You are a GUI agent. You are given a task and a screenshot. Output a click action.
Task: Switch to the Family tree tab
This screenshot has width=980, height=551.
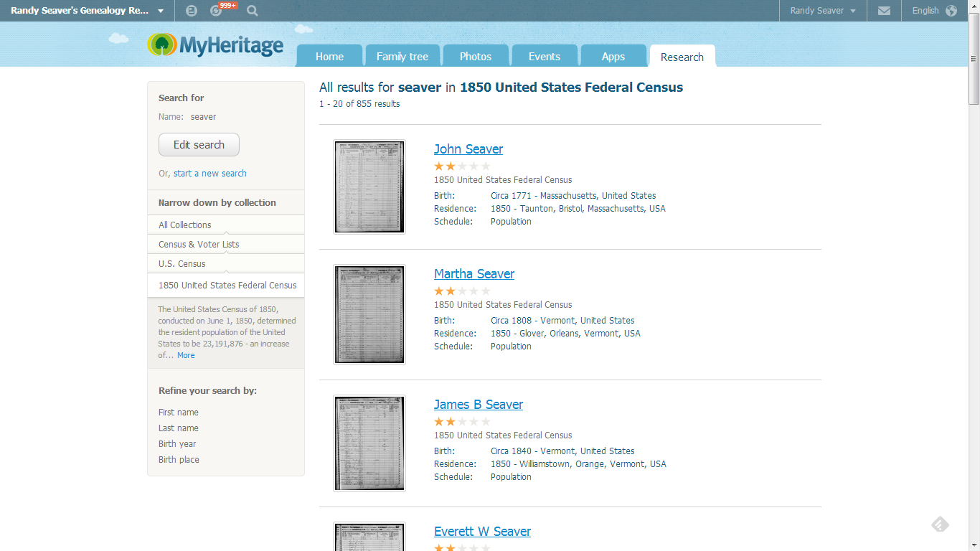click(402, 55)
